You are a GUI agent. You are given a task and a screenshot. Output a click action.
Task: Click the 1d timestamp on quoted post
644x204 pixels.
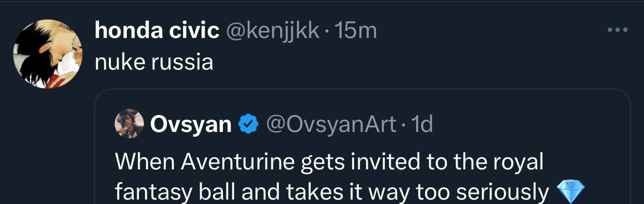421,125
